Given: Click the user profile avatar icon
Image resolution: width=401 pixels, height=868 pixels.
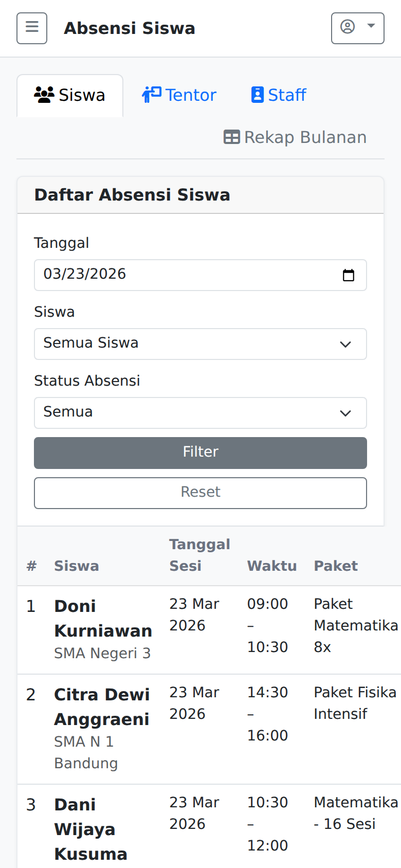Looking at the screenshot, I should [x=348, y=28].
